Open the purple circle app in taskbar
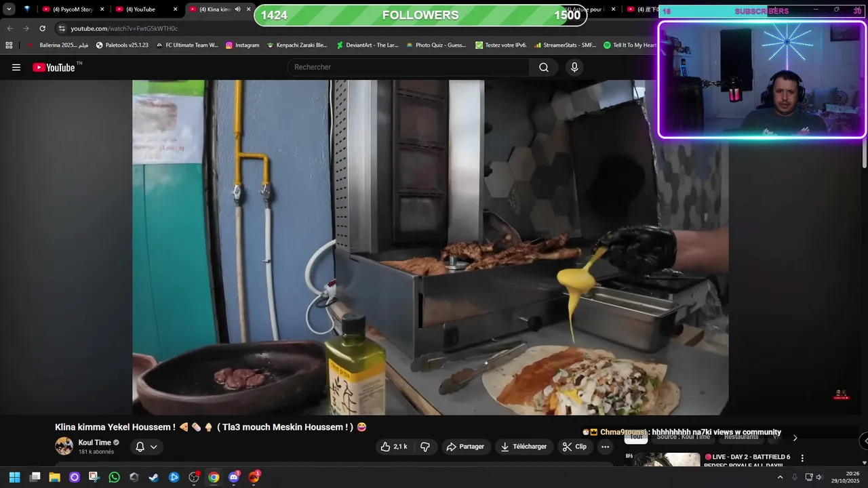 (x=75, y=477)
